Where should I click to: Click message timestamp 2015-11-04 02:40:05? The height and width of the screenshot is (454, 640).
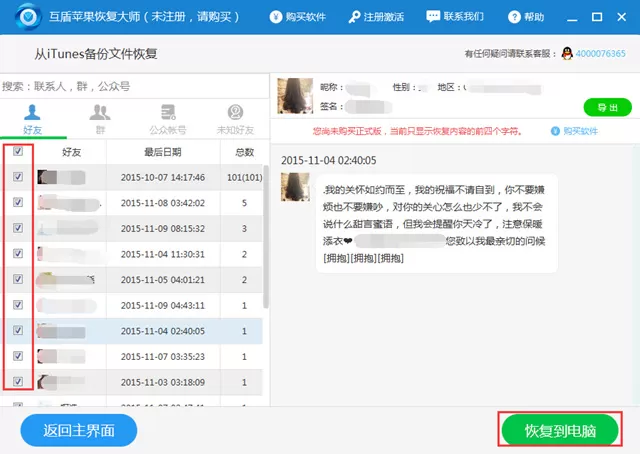click(329, 160)
